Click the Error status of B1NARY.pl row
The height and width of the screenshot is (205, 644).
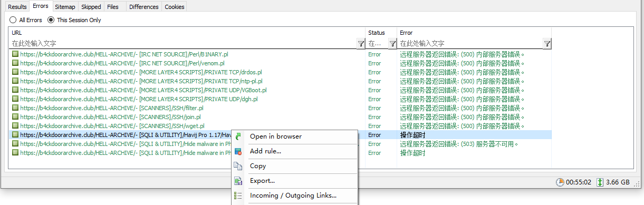coord(374,54)
